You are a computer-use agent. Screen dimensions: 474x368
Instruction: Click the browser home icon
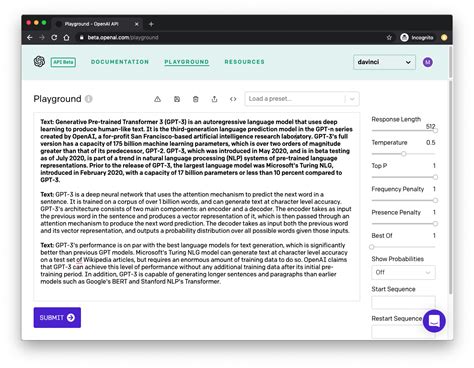click(x=67, y=37)
